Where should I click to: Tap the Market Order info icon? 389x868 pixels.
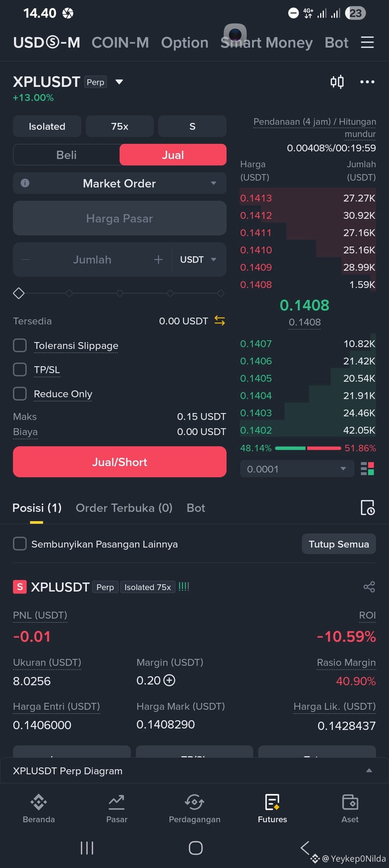coord(25,183)
